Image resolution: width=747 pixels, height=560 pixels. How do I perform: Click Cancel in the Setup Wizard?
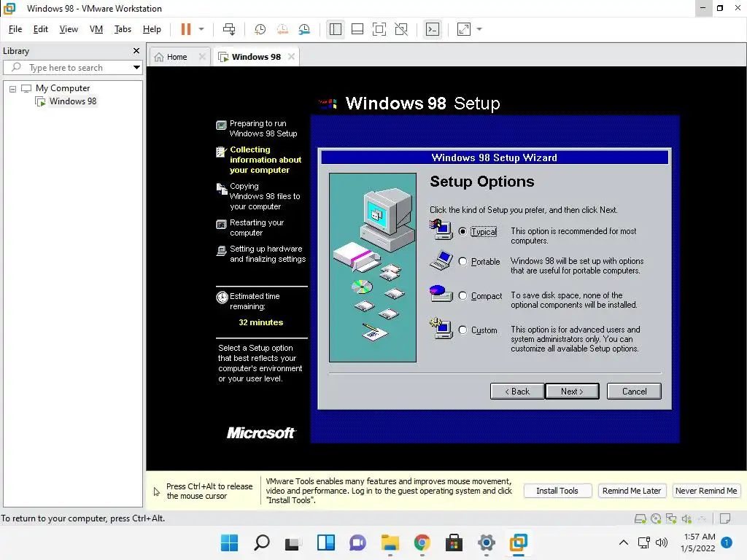pyautogui.click(x=634, y=392)
